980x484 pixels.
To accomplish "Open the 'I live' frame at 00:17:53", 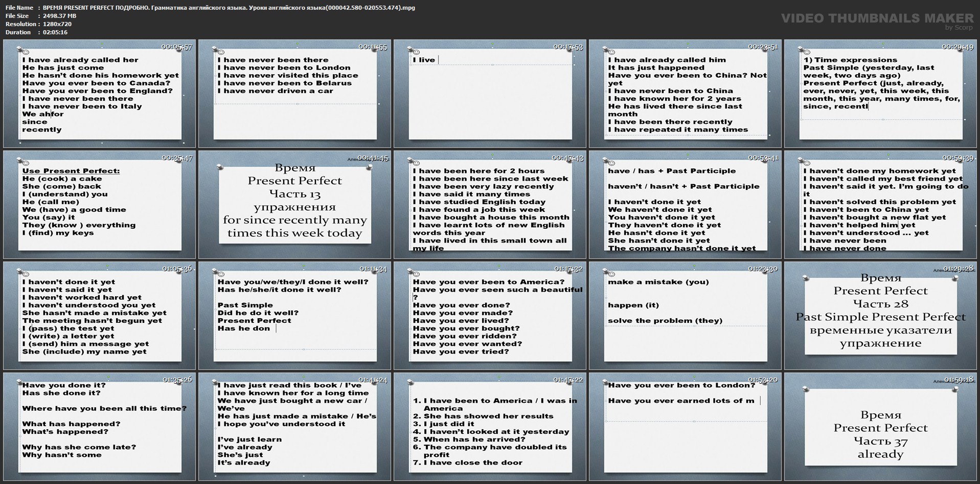I will pyautogui.click(x=490, y=94).
